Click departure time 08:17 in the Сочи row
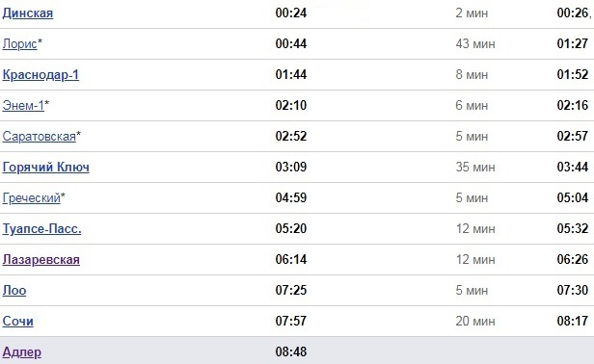The height and width of the screenshot is (364, 594). (573, 322)
